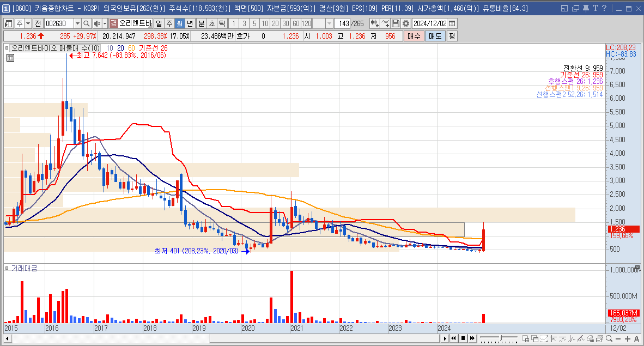Screen dimensions: 644x346
Task: Click the chart image capture icon
Action: [599, 338]
